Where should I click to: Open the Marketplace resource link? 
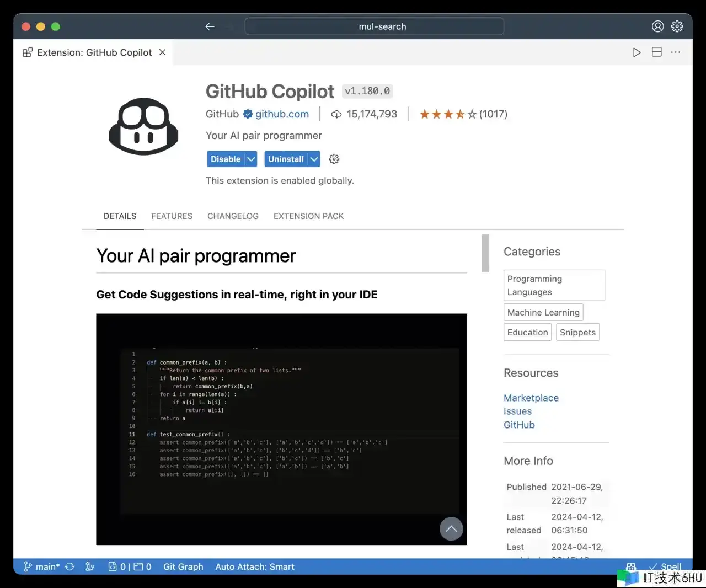click(x=531, y=398)
